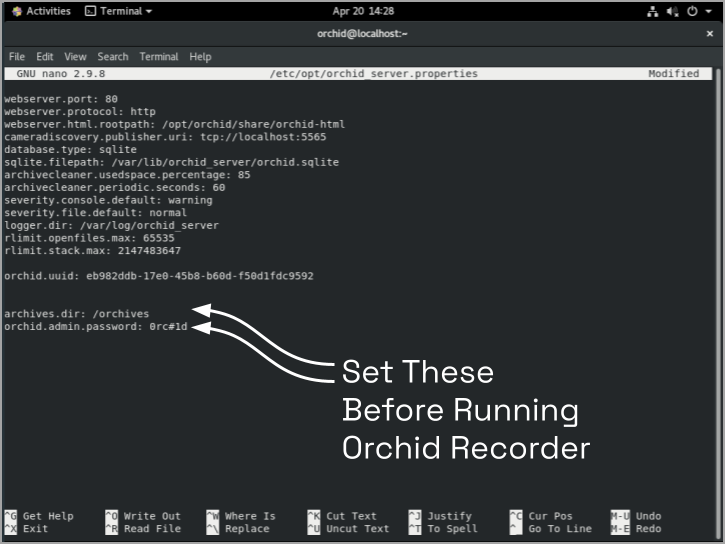
Task: Click the power icon in system tray
Action: [692, 12]
